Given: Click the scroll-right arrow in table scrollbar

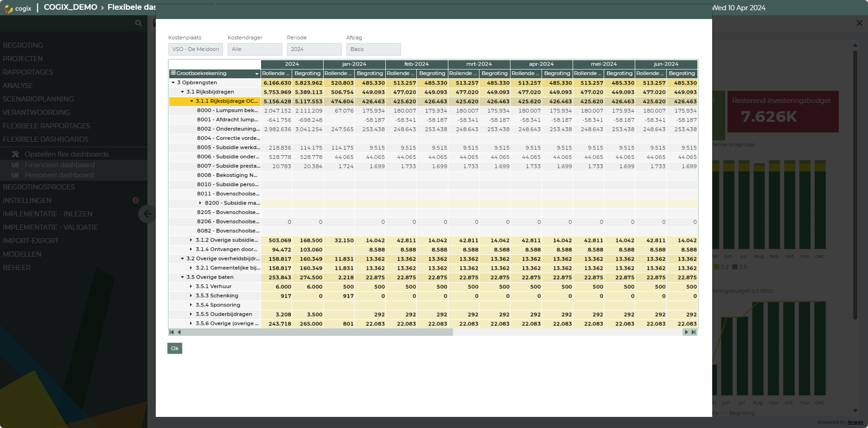Looking at the screenshot, I should [686, 332].
